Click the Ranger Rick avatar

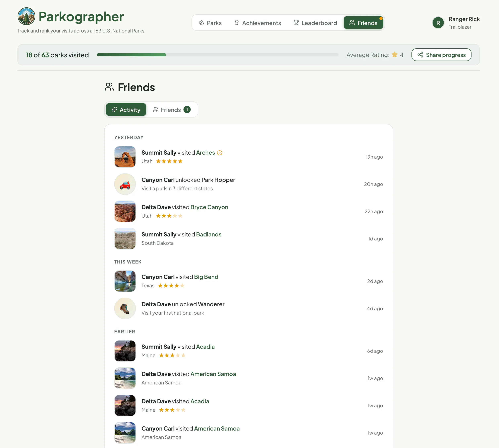click(x=438, y=23)
